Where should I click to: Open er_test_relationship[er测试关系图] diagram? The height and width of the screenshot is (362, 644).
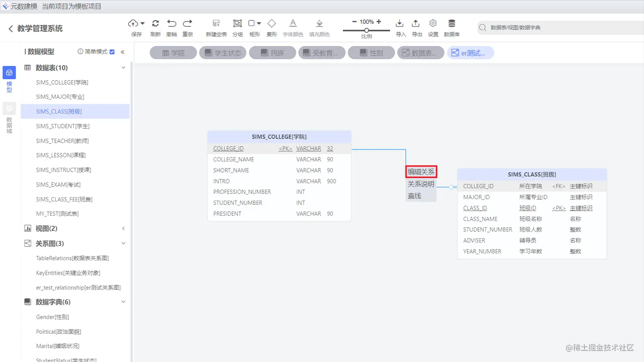click(x=78, y=288)
